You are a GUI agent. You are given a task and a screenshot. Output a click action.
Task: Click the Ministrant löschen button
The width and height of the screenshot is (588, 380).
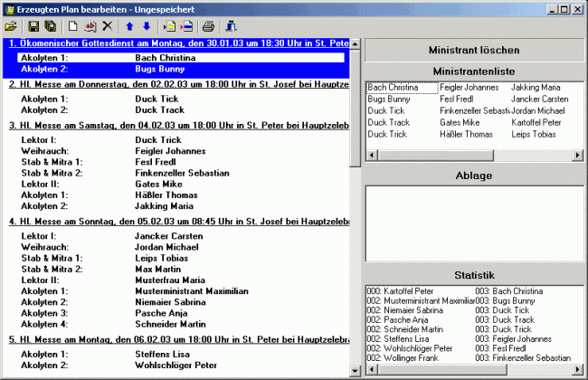click(x=474, y=50)
